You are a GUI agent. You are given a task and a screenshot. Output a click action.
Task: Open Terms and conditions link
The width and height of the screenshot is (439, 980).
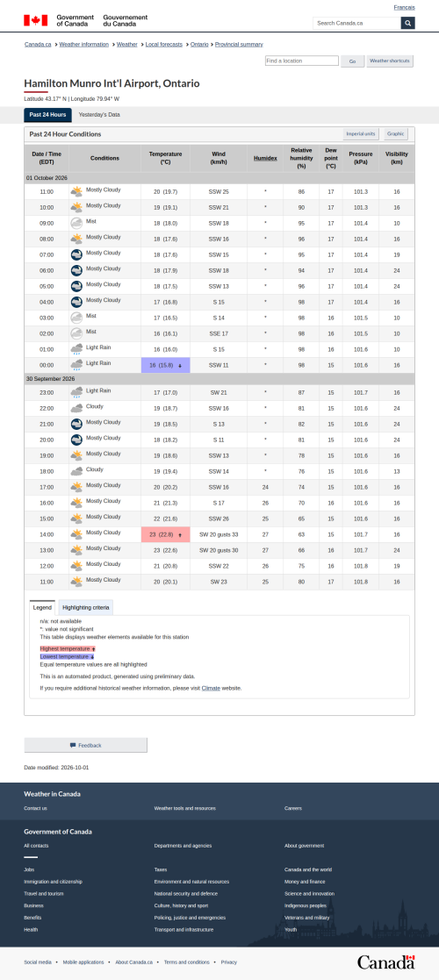(187, 962)
